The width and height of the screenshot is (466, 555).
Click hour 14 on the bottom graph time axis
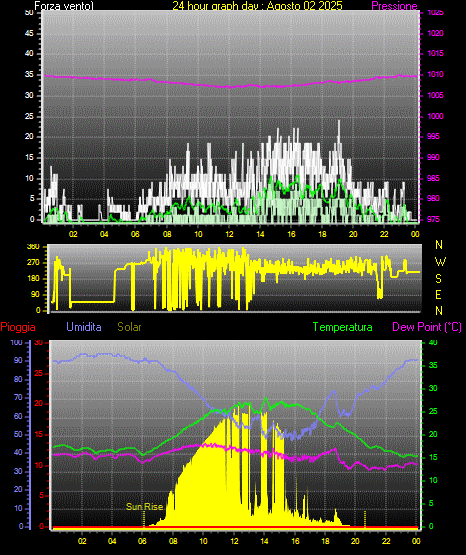[264, 541]
